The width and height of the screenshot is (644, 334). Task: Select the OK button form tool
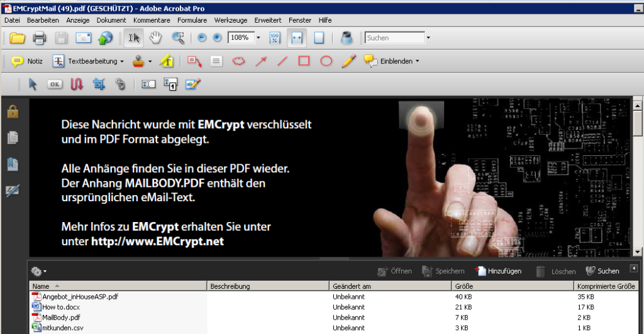(55, 84)
